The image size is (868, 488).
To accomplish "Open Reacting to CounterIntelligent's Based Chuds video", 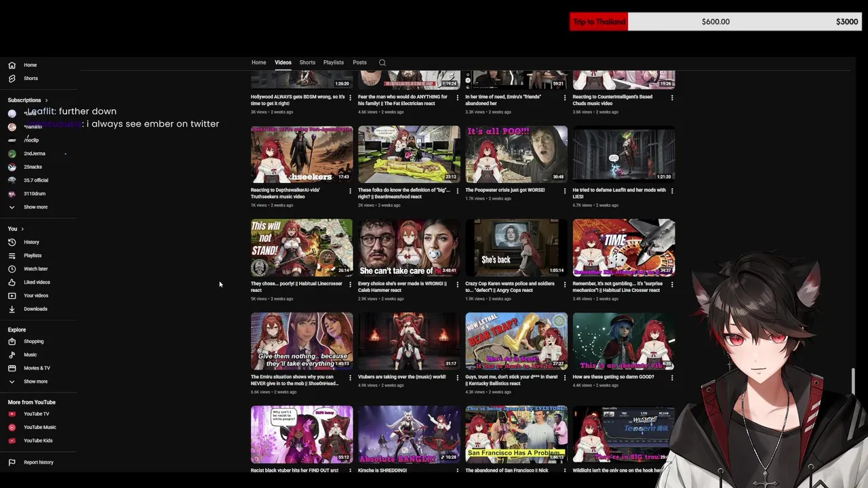I will coord(612,100).
